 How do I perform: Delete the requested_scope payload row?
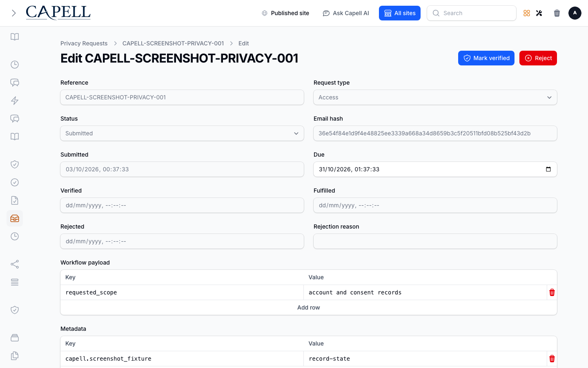pyautogui.click(x=552, y=292)
